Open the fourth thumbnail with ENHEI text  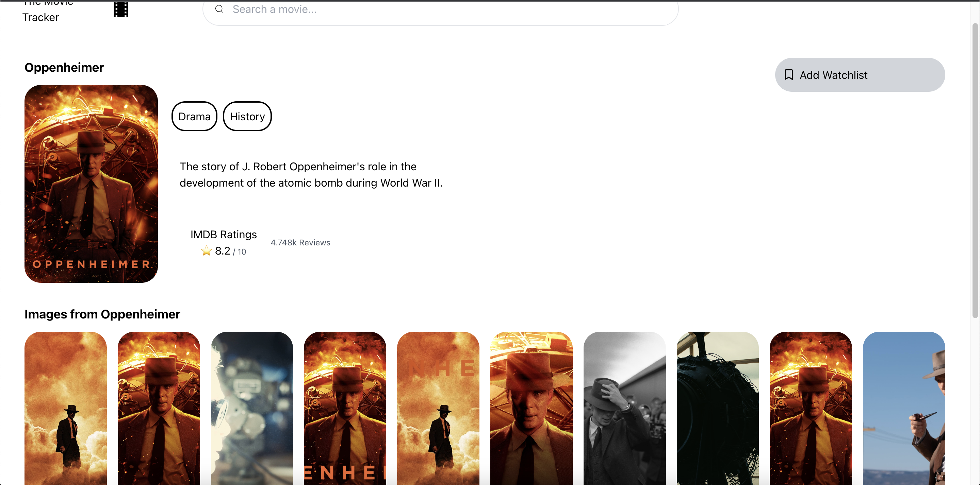tap(345, 408)
